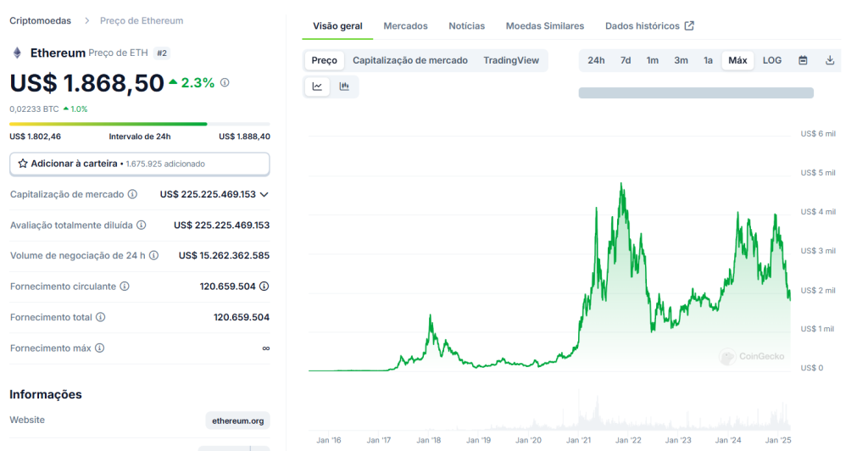
Task: Switch to line chart view icon
Action: (x=317, y=86)
